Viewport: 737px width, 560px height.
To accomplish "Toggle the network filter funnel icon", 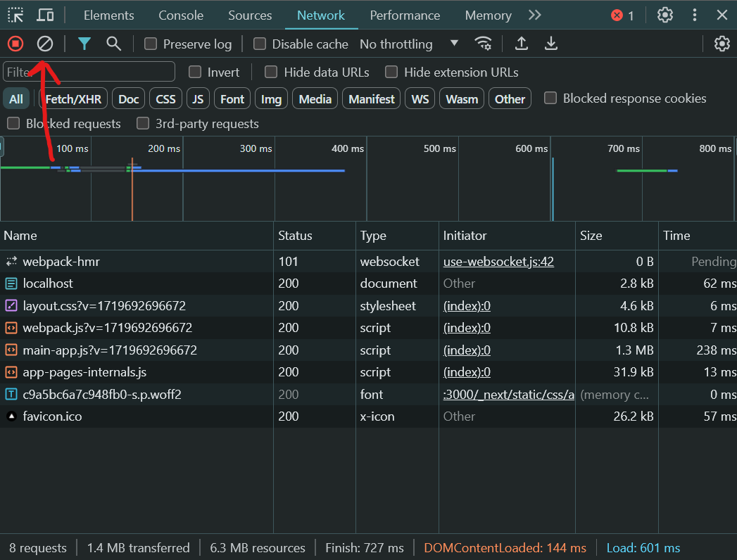I will (84, 44).
